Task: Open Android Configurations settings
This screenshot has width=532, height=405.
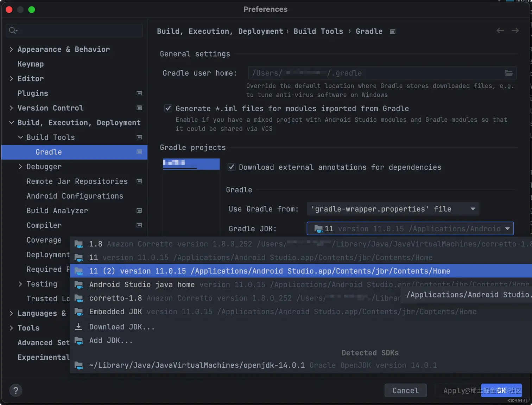Action: 75,196
